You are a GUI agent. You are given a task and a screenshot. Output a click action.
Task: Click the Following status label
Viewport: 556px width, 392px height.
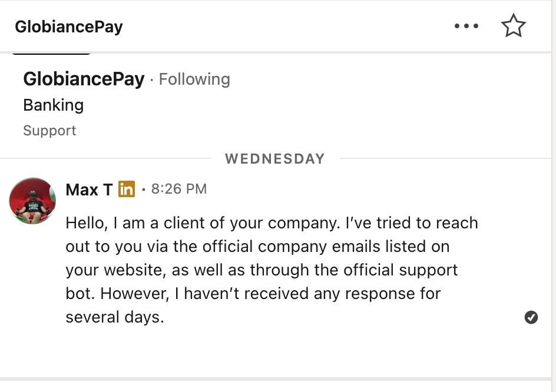coord(194,79)
